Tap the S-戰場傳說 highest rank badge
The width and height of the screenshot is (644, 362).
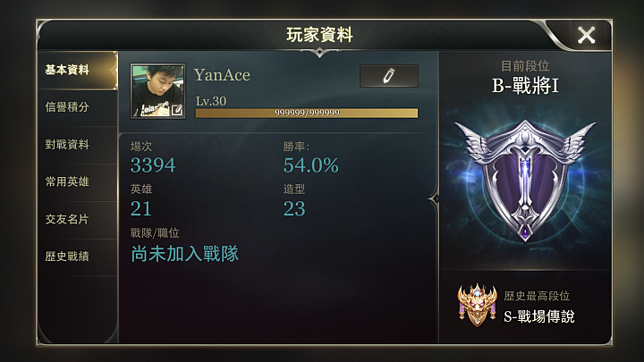coord(478,305)
